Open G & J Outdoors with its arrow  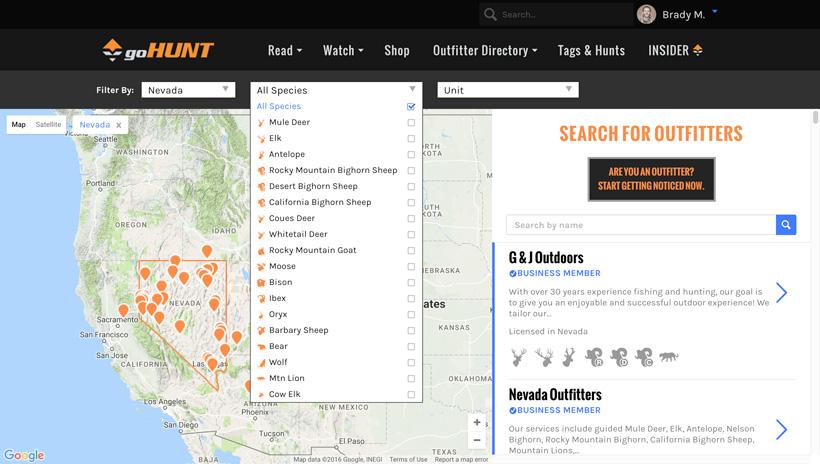(781, 293)
